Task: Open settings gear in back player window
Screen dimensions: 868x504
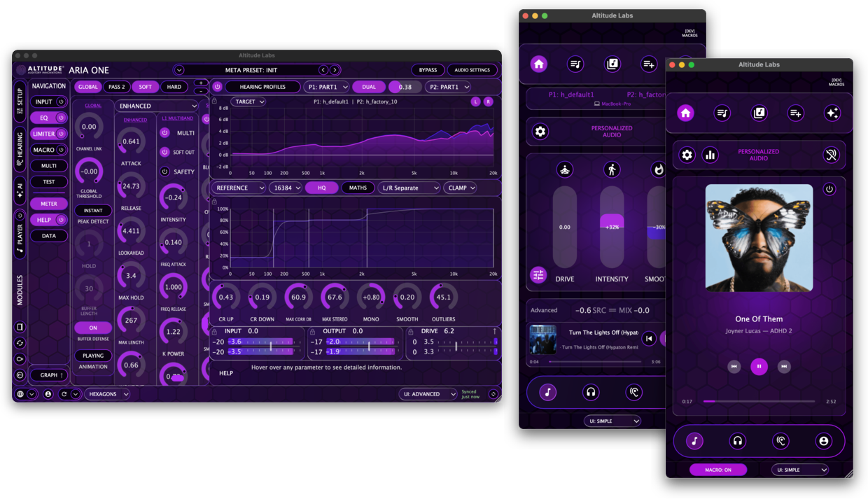Action: 540,132
